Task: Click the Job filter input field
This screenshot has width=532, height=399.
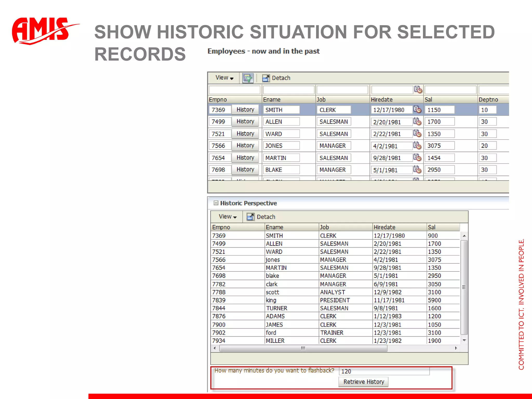Action: click(x=342, y=90)
